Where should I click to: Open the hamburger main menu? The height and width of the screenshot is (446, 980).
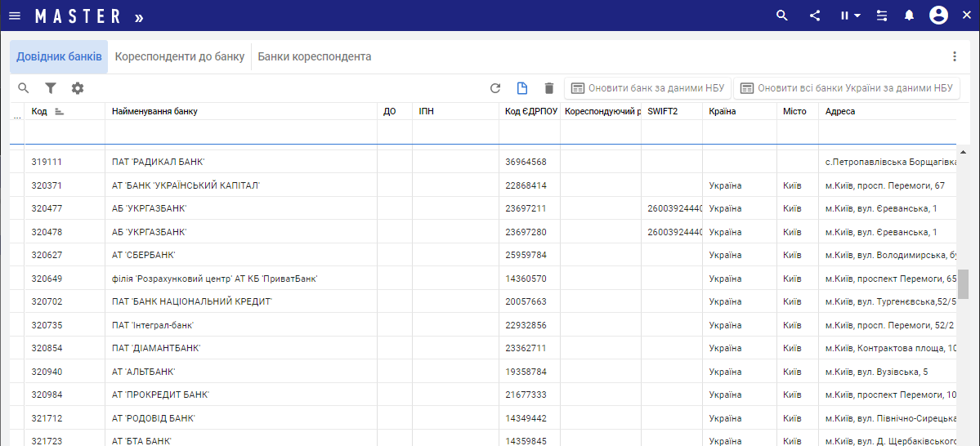click(15, 16)
